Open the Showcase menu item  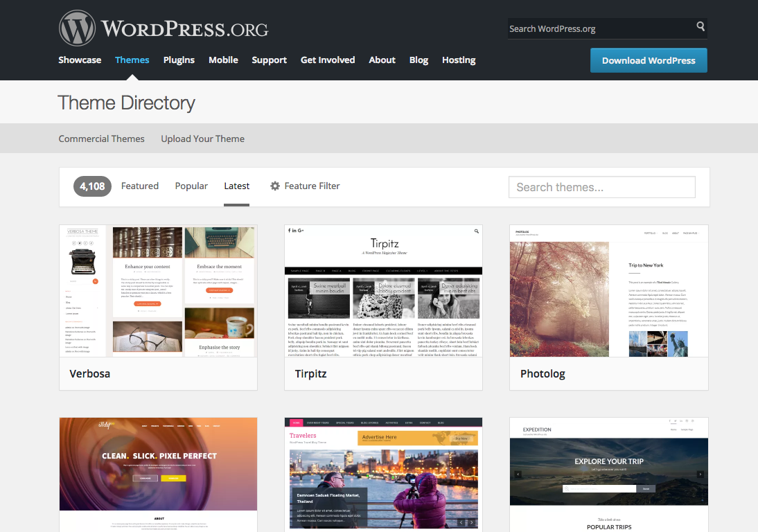click(80, 60)
